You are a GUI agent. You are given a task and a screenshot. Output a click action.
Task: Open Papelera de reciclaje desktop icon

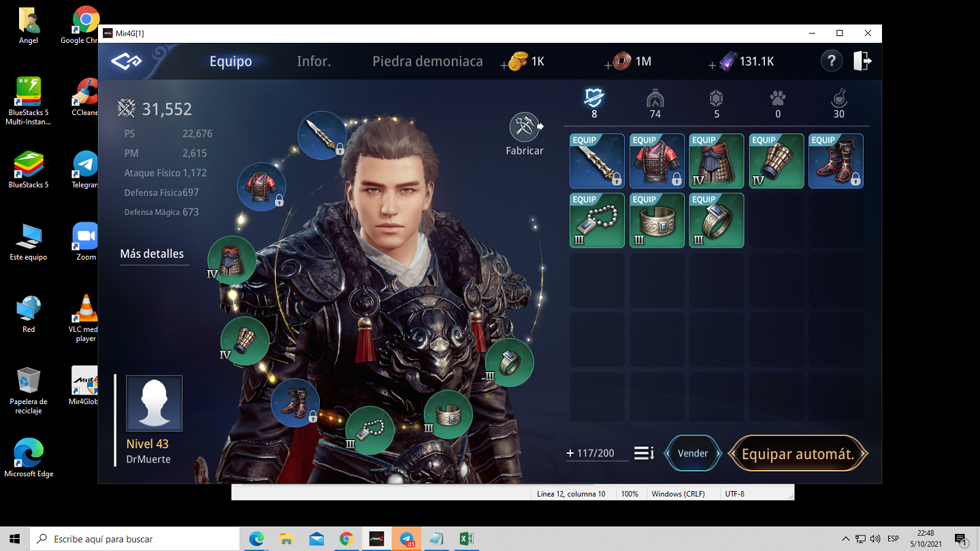29,390
